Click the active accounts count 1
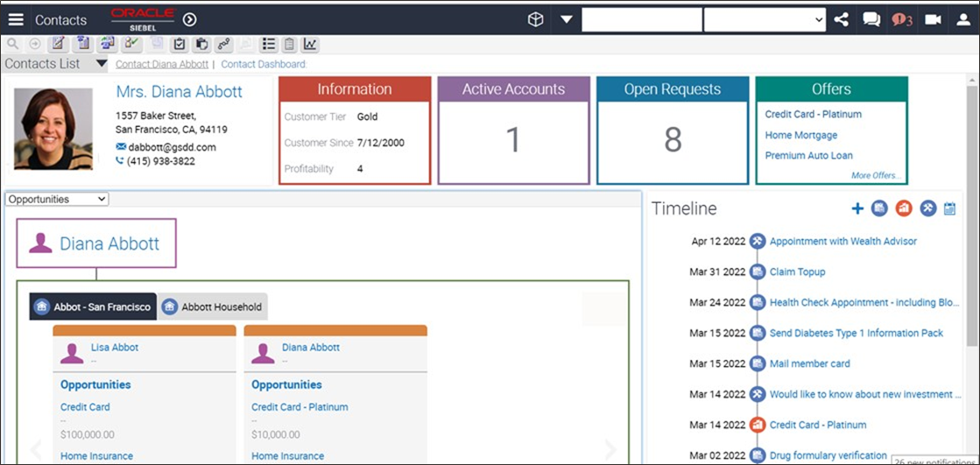This screenshot has height=465, width=980. click(x=513, y=140)
